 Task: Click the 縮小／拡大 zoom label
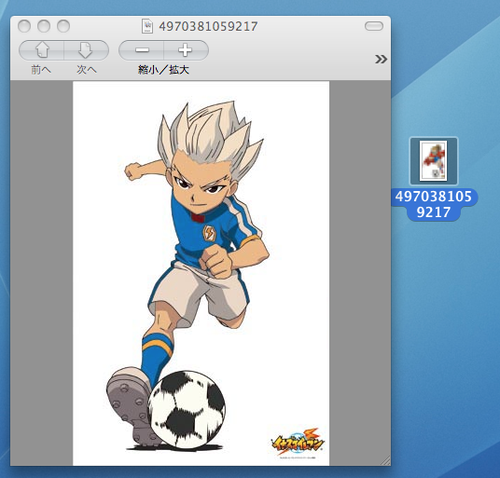164,70
